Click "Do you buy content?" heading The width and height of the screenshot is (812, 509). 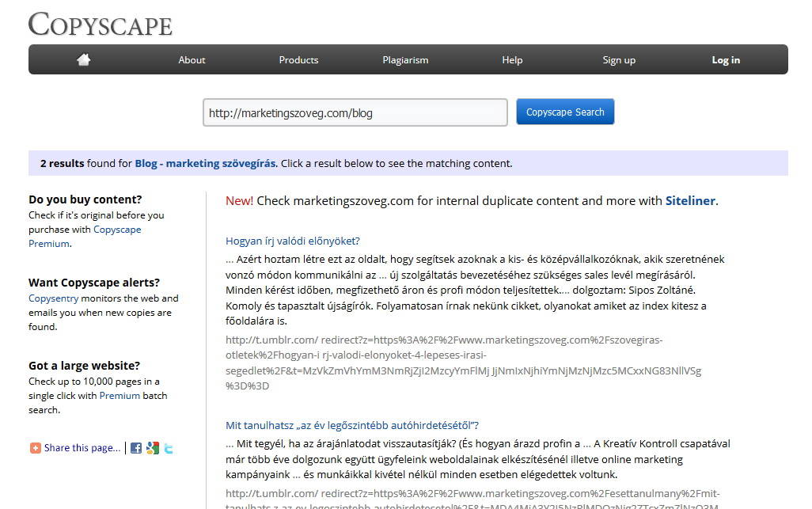(x=85, y=199)
